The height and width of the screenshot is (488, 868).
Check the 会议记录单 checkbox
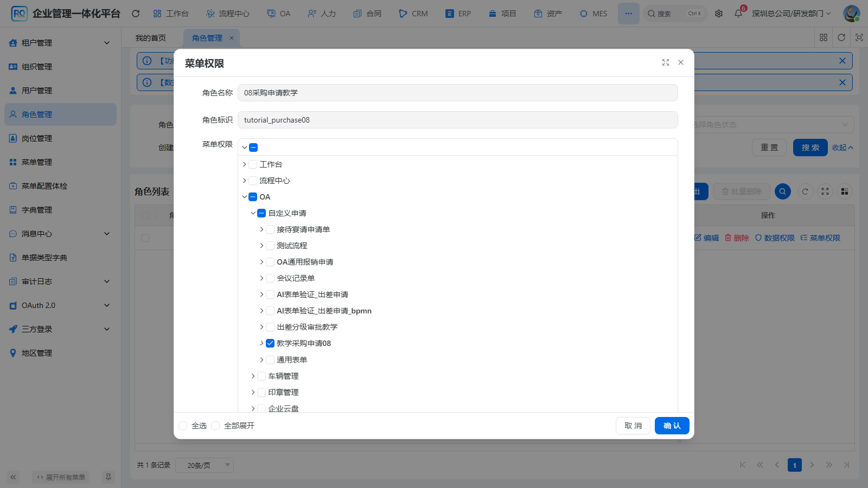pos(270,278)
